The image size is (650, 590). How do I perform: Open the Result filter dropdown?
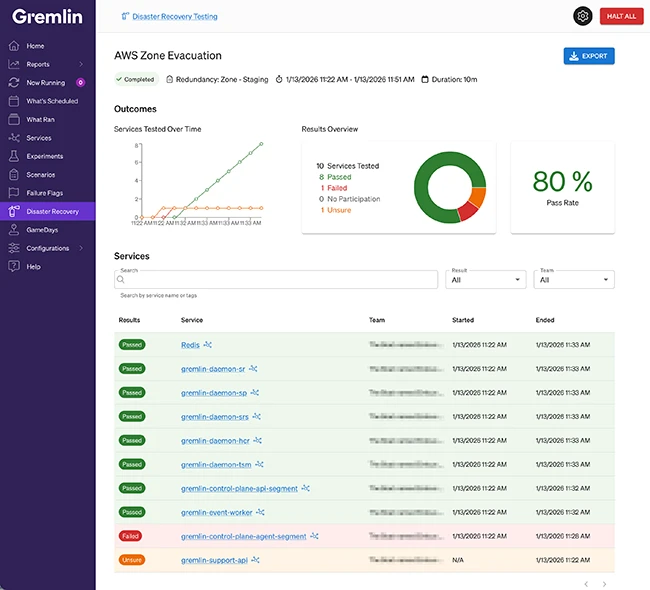486,280
